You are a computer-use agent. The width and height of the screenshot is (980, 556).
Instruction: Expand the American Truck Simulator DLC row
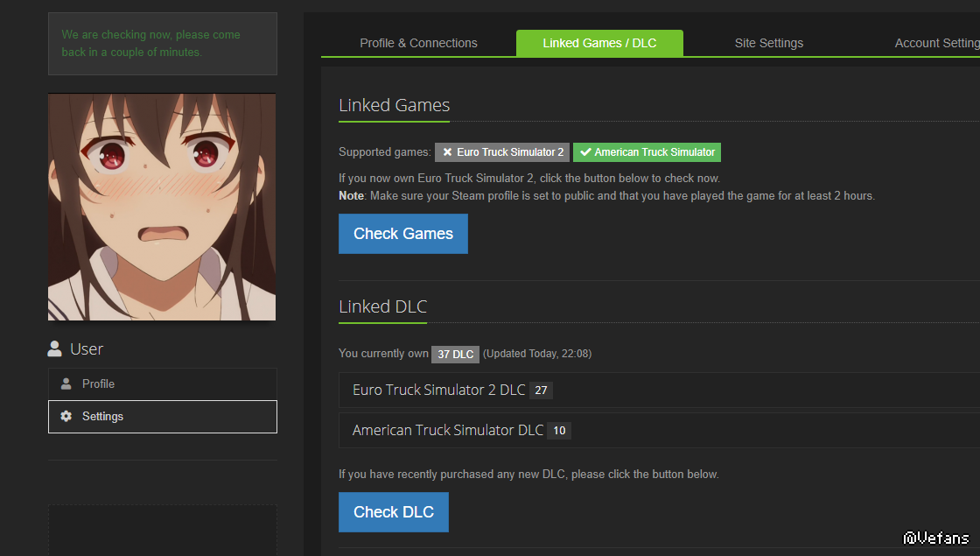(x=660, y=430)
